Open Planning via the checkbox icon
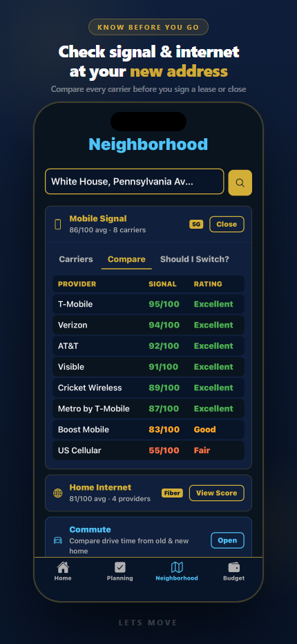 point(120,567)
